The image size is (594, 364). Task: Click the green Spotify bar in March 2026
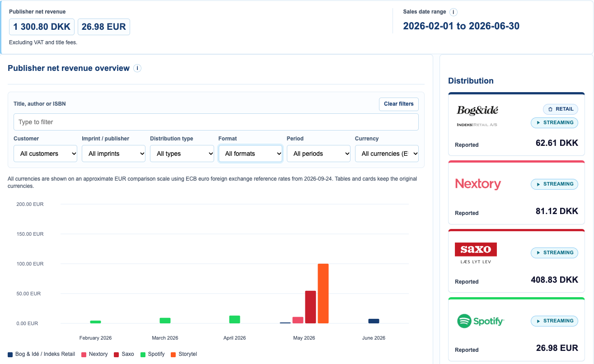point(165,321)
